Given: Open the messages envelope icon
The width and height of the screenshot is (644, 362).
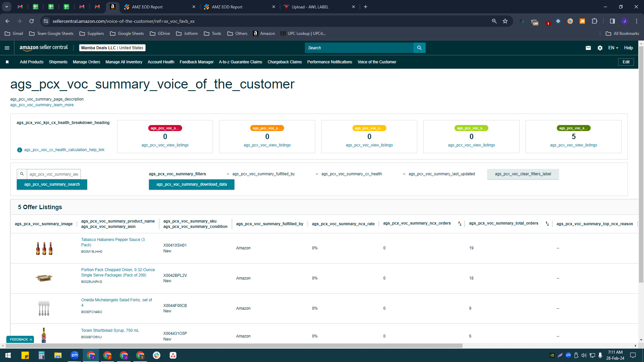Looking at the screenshot, I should click(x=588, y=48).
